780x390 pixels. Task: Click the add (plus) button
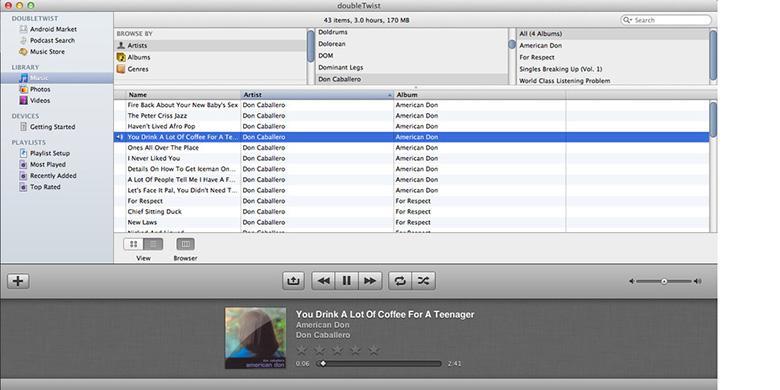pos(18,281)
